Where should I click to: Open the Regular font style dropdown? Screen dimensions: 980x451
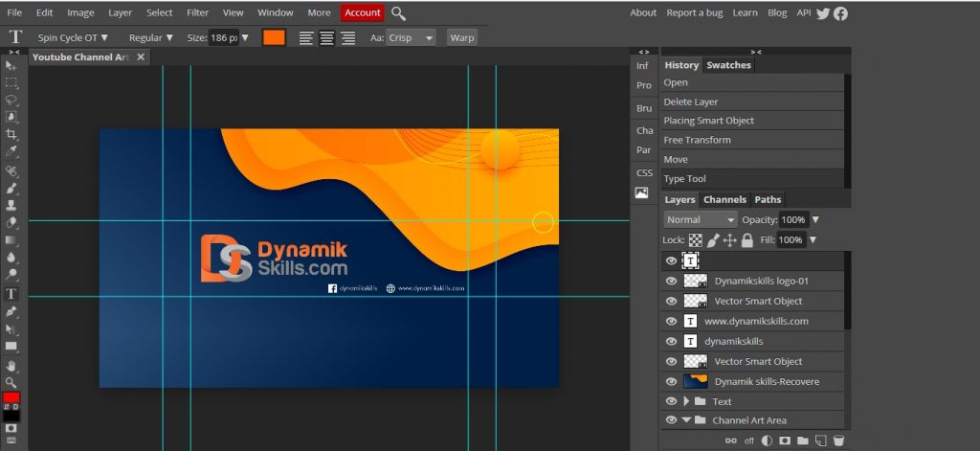[x=150, y=37]
